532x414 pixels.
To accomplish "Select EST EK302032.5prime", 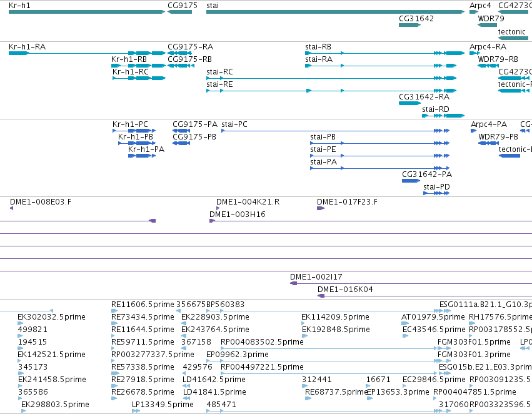I will [21, 323].
